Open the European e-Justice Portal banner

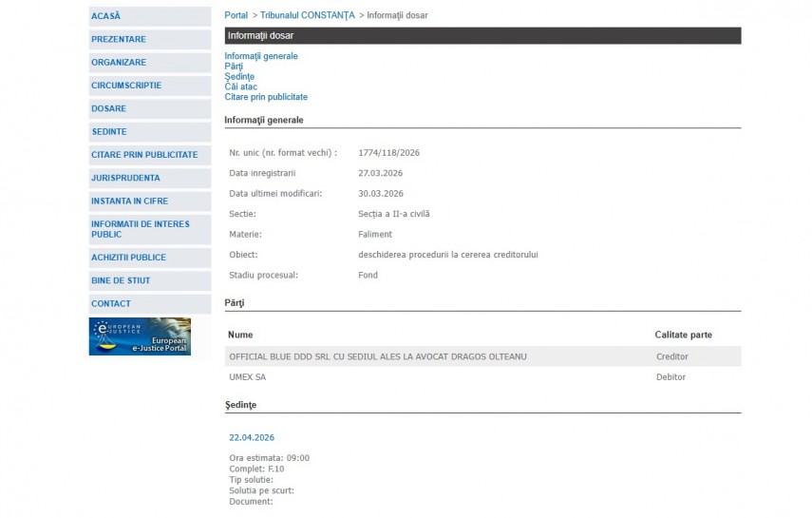coord(140,336)
